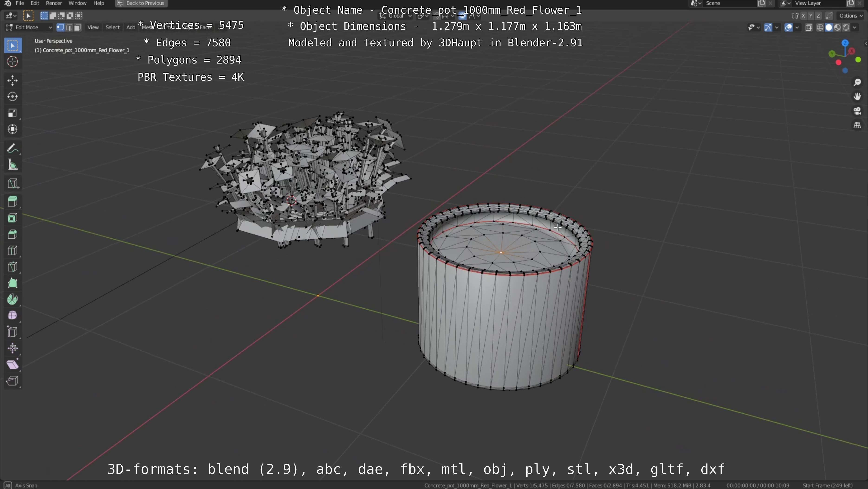This screenshot has width=868, height=489.
Task: Open the Help menu
Action: [99, 3]
